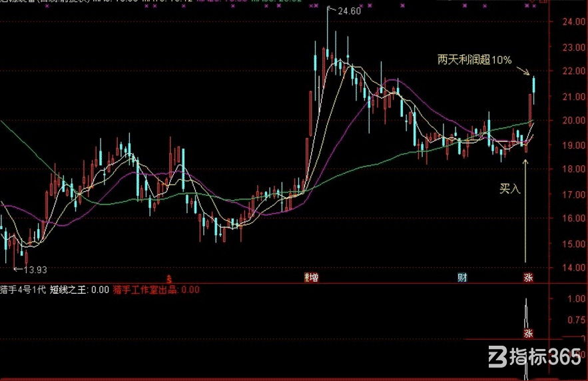Click the 涨 marker below the main chart
Image resolution: width=588 pixels, height=381 pixels.
tap(528, 278)
